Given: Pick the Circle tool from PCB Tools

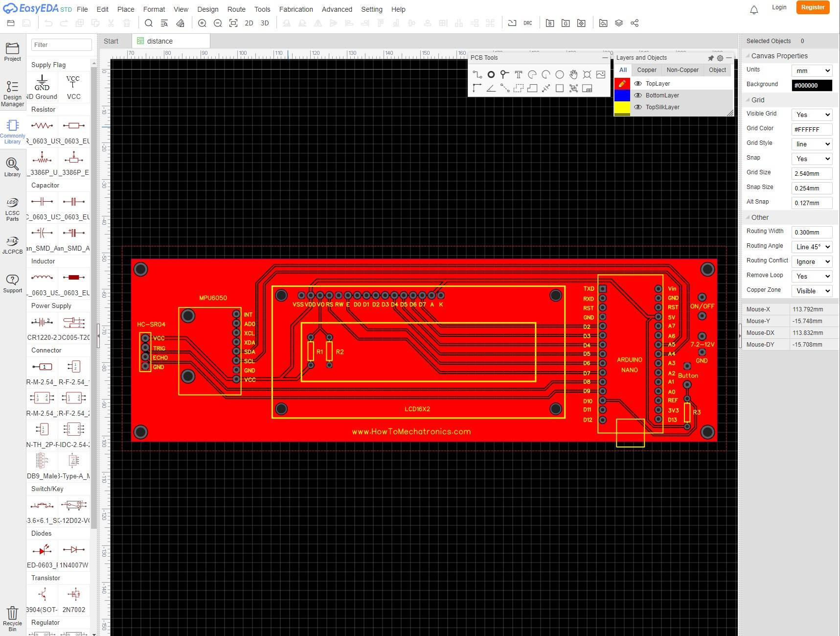Looking at the screenshot, I should [559, 74].
